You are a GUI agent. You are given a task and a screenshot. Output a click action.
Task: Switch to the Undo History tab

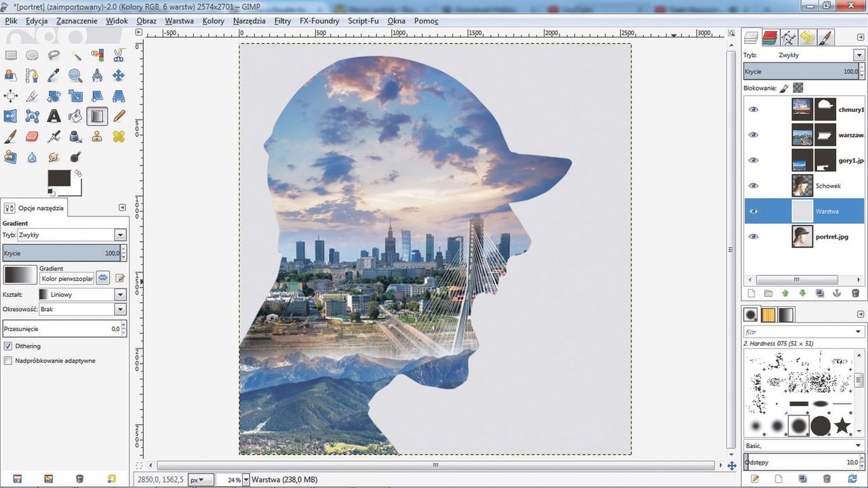coord(806,37)
